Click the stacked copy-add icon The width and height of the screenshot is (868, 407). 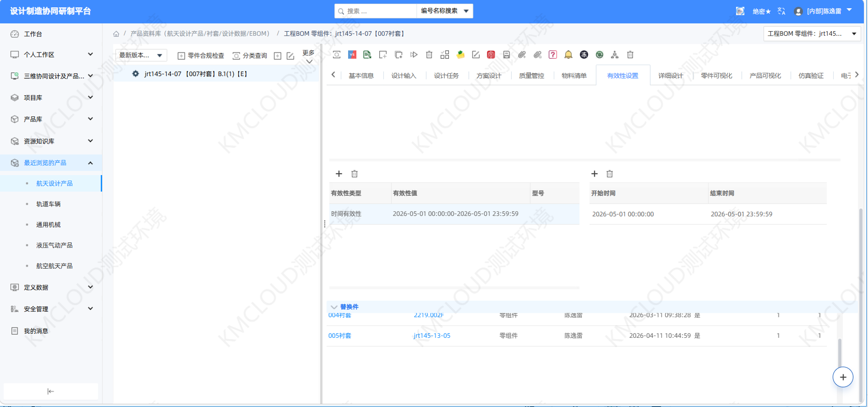[398, 55]
